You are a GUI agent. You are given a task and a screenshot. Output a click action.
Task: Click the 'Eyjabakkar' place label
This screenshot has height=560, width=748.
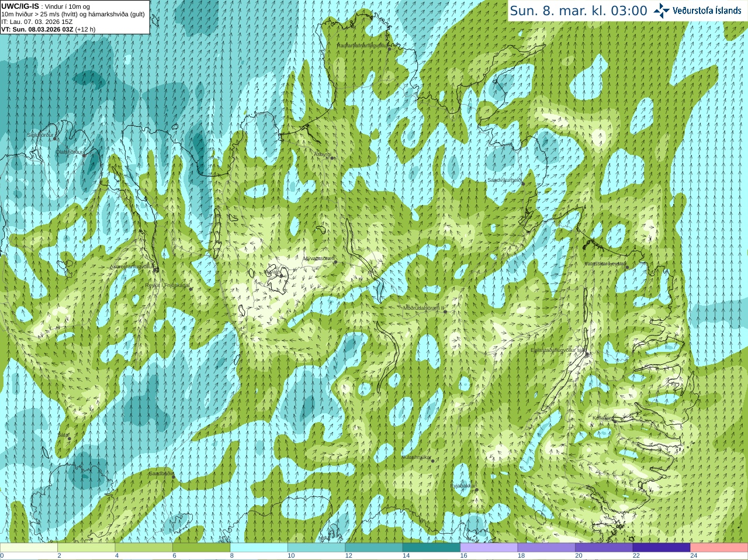[x=463, y=486]
